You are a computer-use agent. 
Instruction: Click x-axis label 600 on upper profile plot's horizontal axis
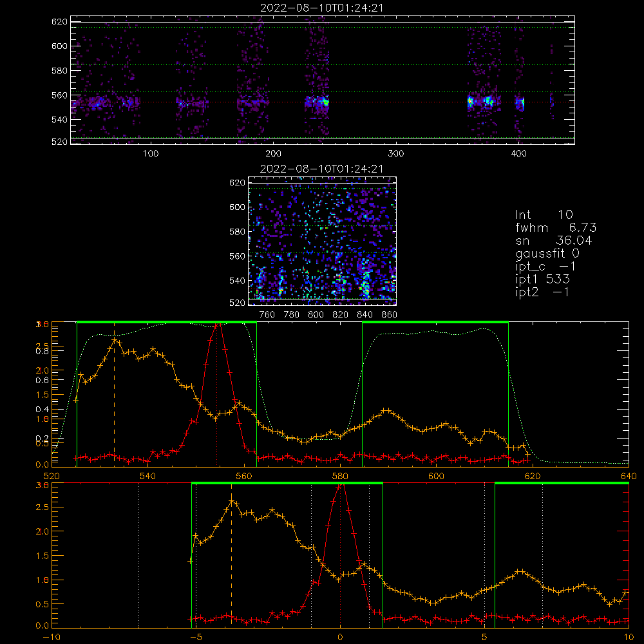436,476
